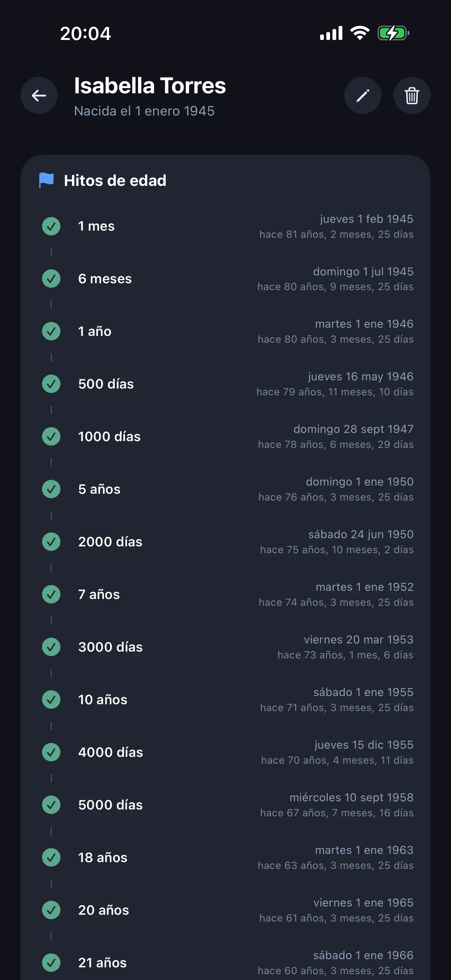This screenshot has width=451, height=980.
Task: Tap the Isabella Torres title
Action: [x=150, y=86]
